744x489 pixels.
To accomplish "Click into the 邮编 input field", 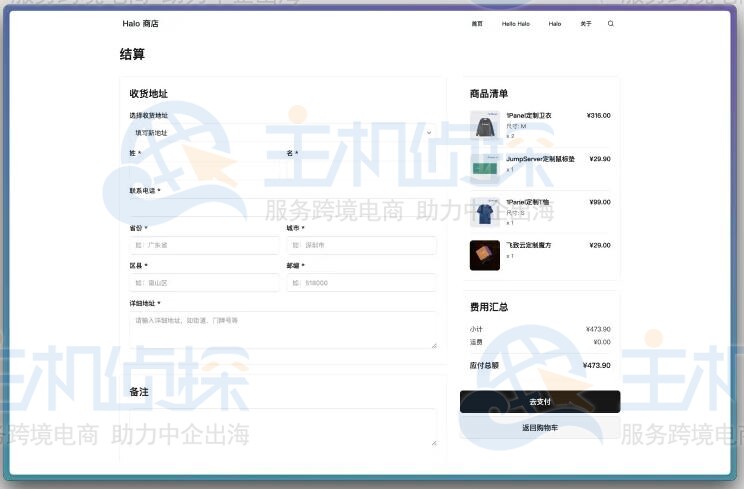I will pos(361,283).
